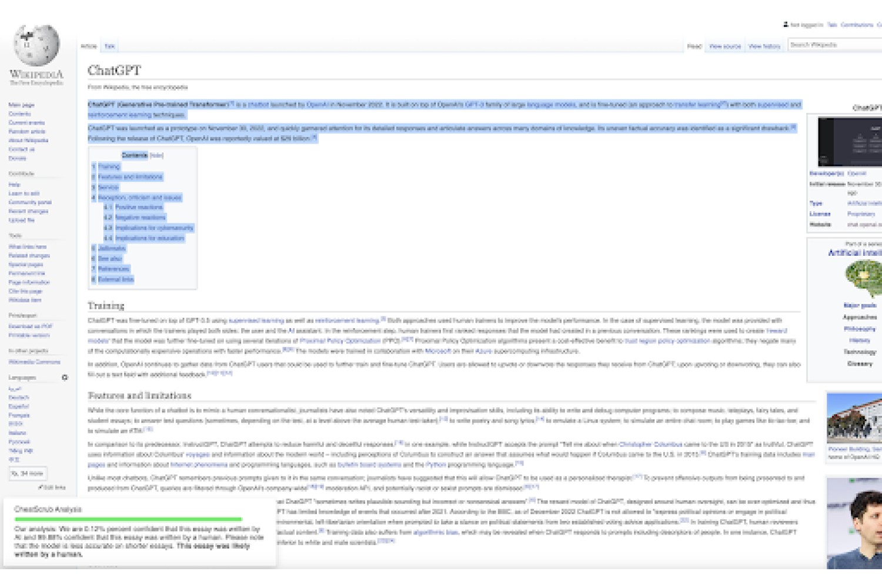Hide the Contents box
882x588 pixels.
pos(156,155)
